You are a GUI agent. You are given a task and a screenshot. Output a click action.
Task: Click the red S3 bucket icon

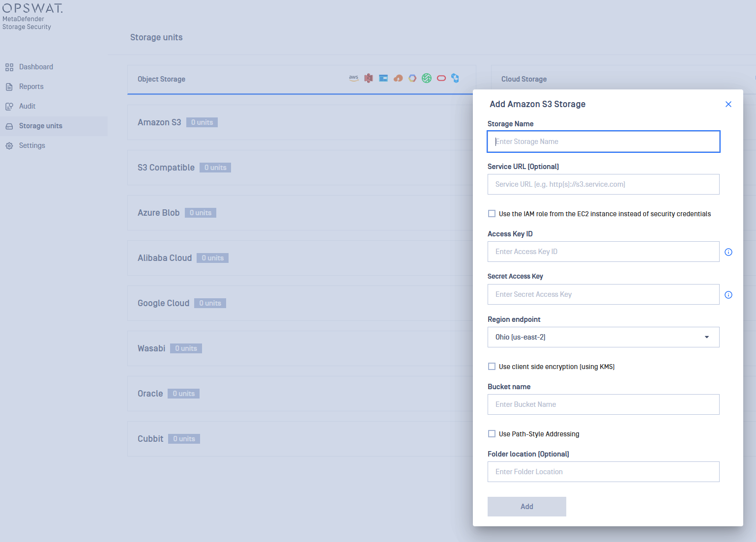(369, 78)
